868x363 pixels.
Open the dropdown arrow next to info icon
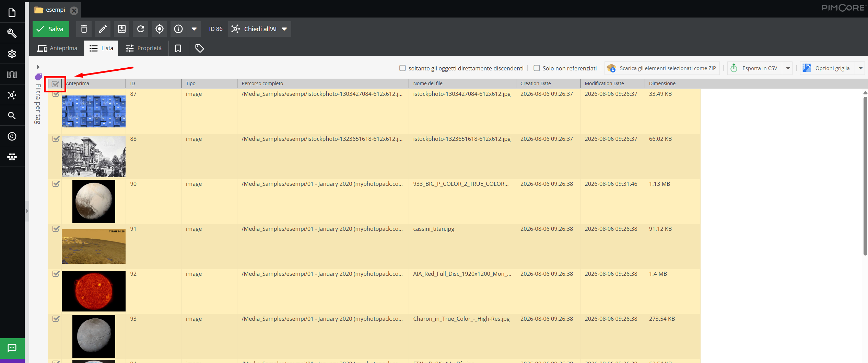pyautogui.click(x=194, y=29)
